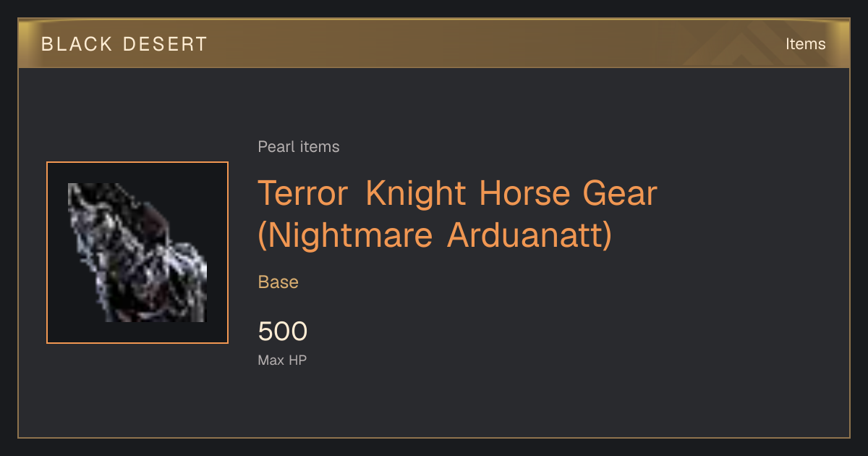Open the Items section link
This screenshot has height=456, width=868.
(805, 44)
